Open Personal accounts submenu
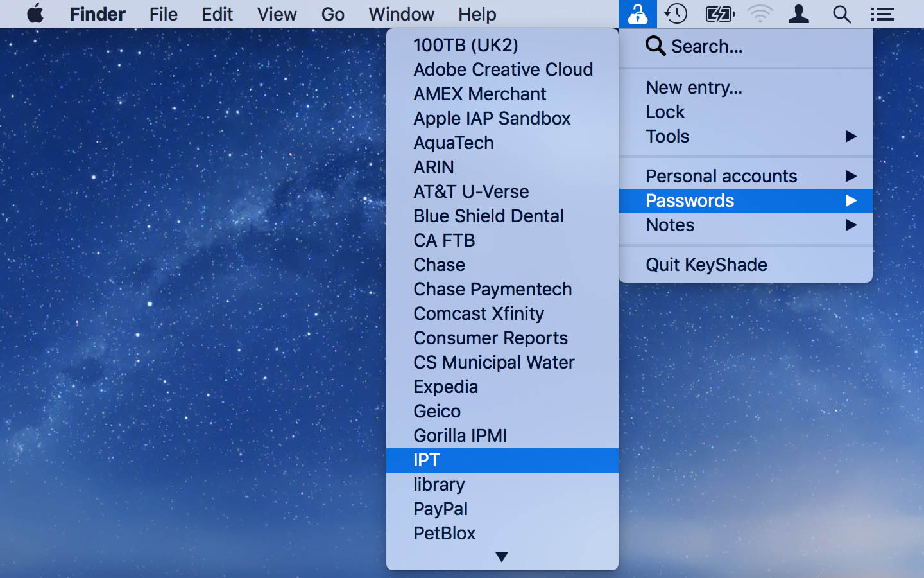 coord(746,176)
